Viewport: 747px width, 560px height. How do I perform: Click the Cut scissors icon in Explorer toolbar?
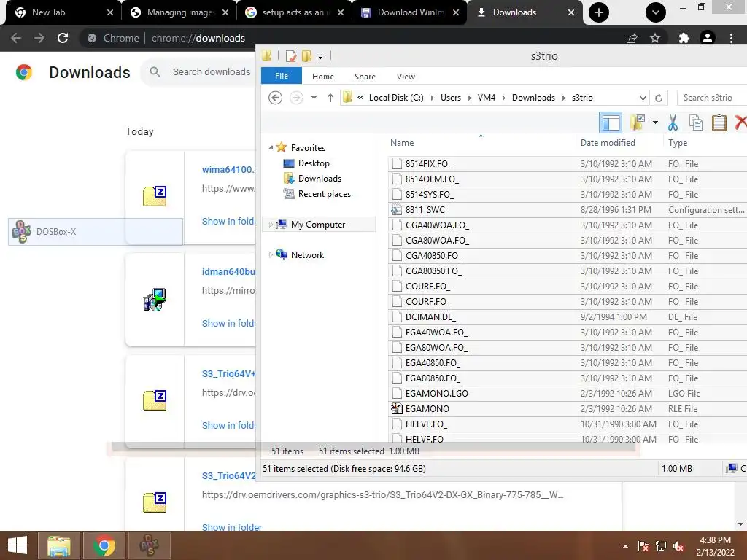click(x=672, y=122)
